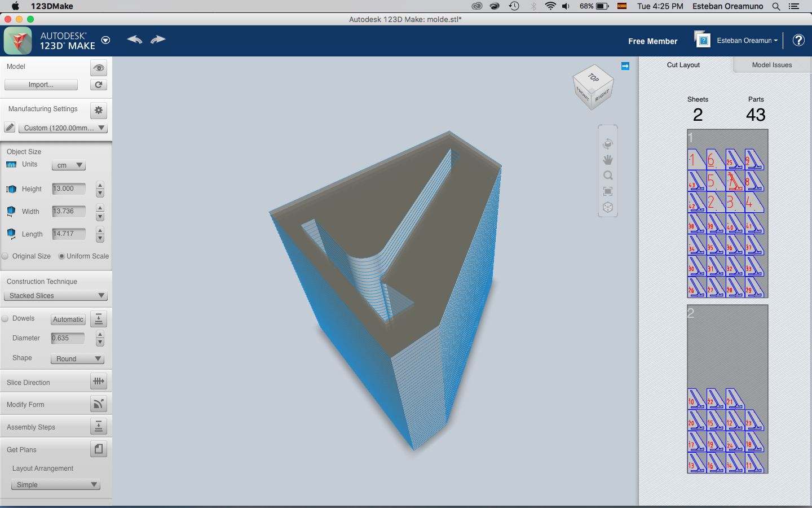This screenshot has height=508, width=812.
Task: Open Spotlight search in menu bar
Action: pos(776,6)
